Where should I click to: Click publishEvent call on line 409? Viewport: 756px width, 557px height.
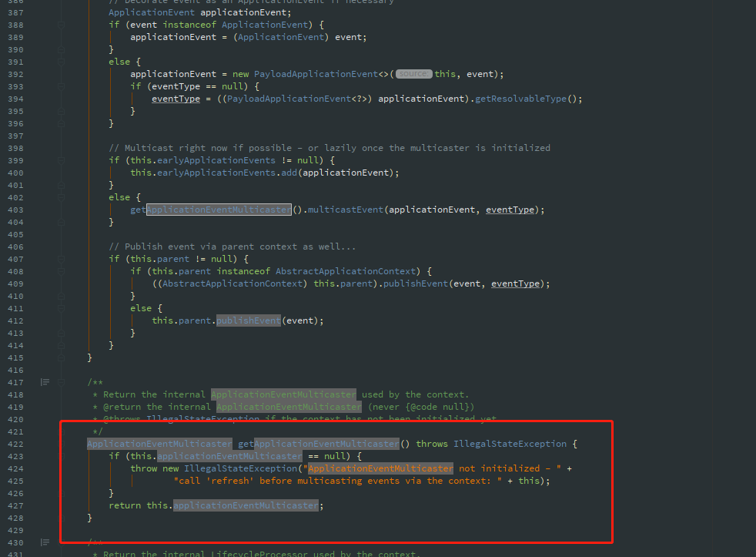[x=416, y=284]
